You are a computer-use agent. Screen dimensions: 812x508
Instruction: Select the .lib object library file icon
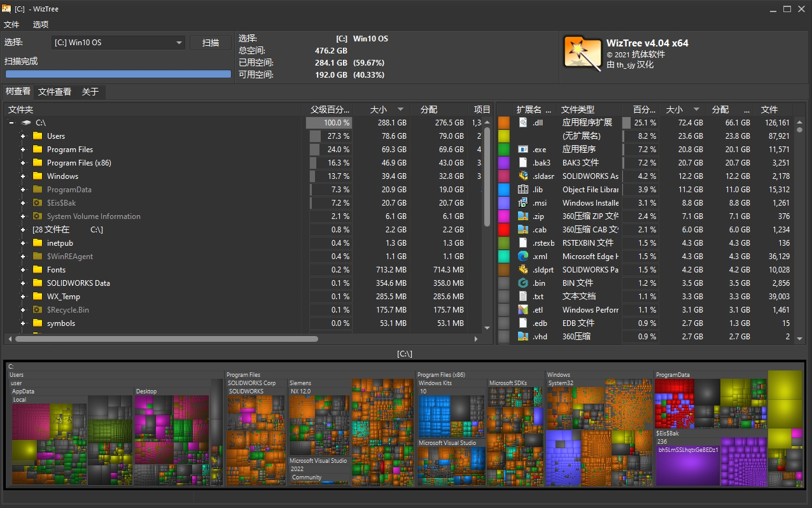tap(523, 190)
